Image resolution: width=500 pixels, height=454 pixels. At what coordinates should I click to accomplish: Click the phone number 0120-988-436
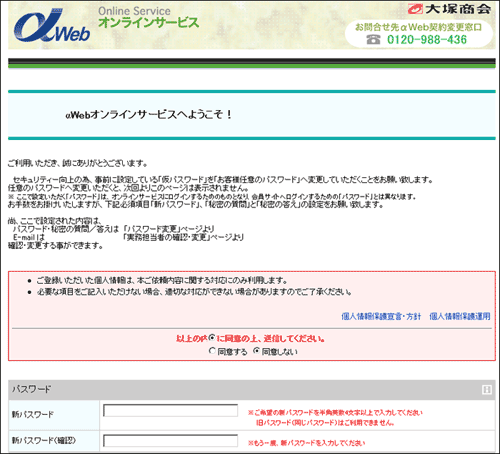coord(427,39)
